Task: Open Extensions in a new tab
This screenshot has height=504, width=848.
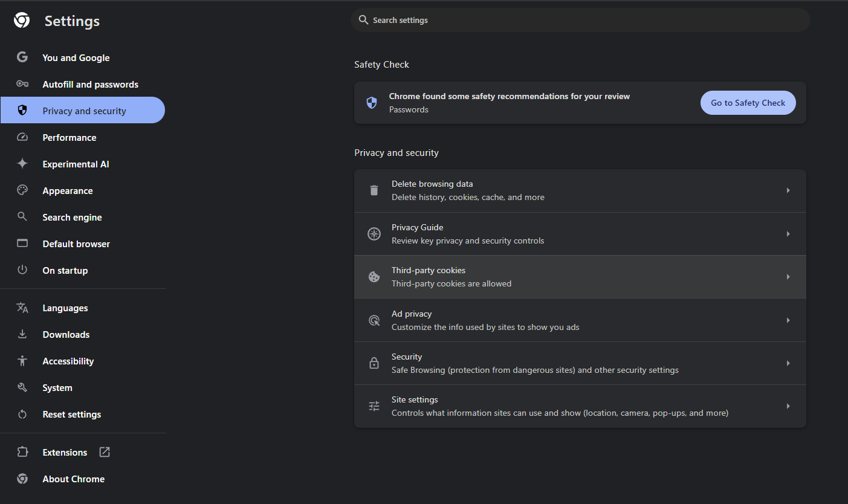Action: (104, 451)
